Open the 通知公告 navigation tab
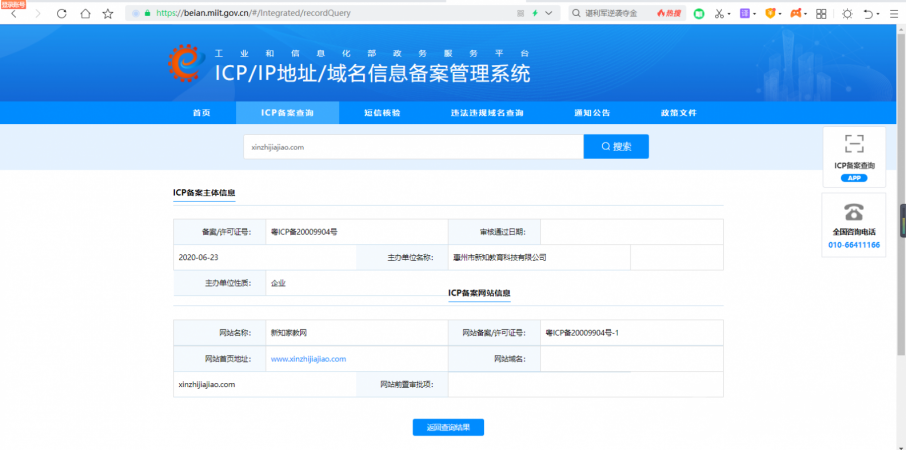Image resolution: width=906 pixels, height=450 pixels. pyautogui.click(x=592, y=113)
